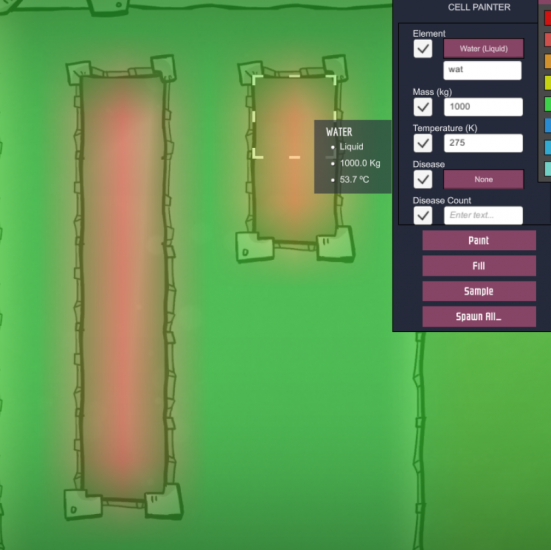The width and height of the screenshot is (551, 550).
Task: Click the tall red-heated liquid tank
Action: (123, 286)
